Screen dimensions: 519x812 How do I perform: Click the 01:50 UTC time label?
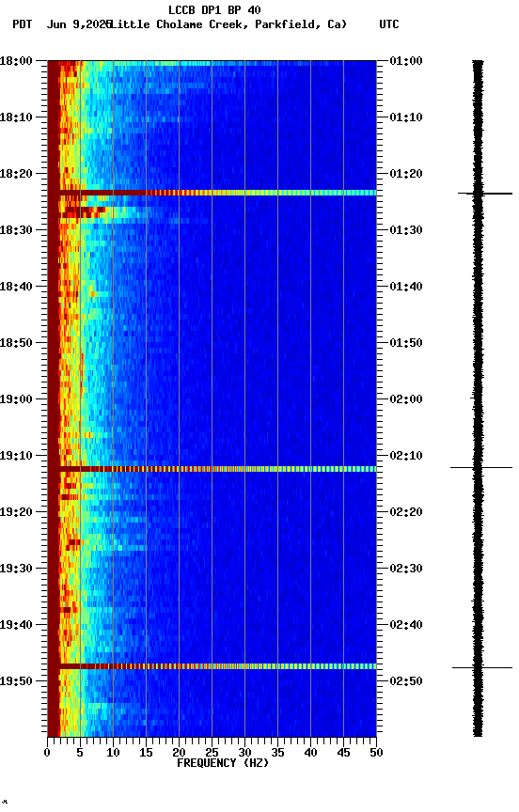tap(406, 343)
